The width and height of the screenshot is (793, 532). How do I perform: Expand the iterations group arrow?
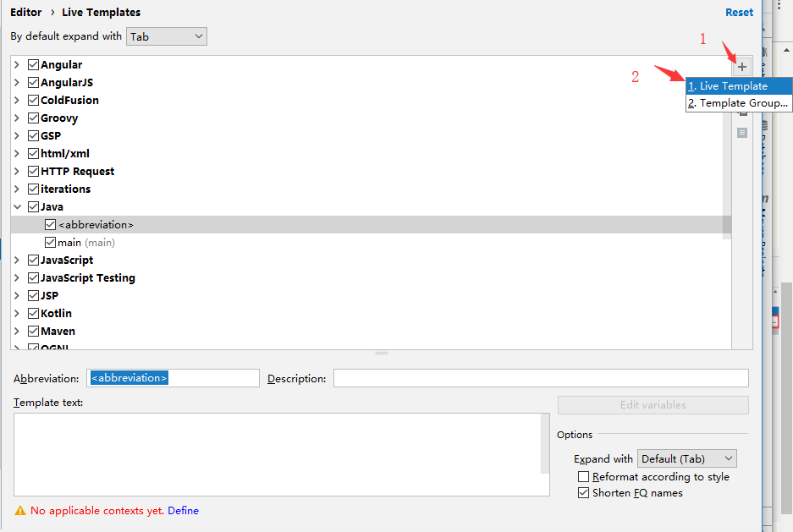point(17,189)
